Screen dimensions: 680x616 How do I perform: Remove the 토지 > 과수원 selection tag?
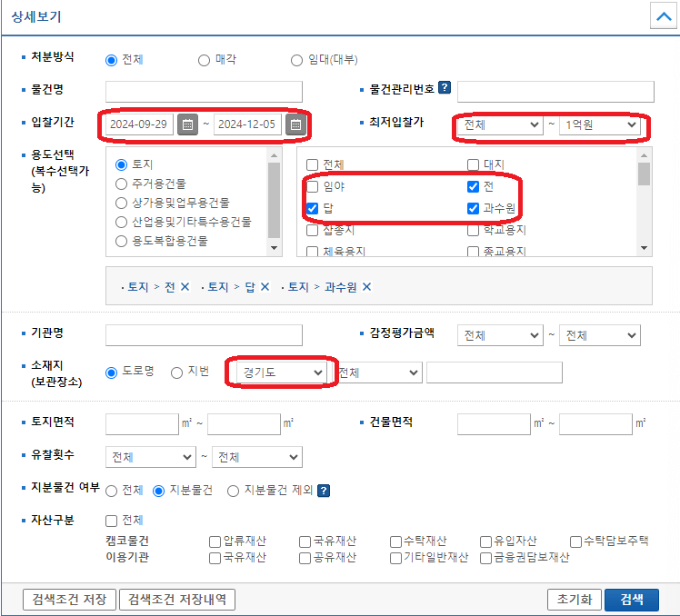367,286
